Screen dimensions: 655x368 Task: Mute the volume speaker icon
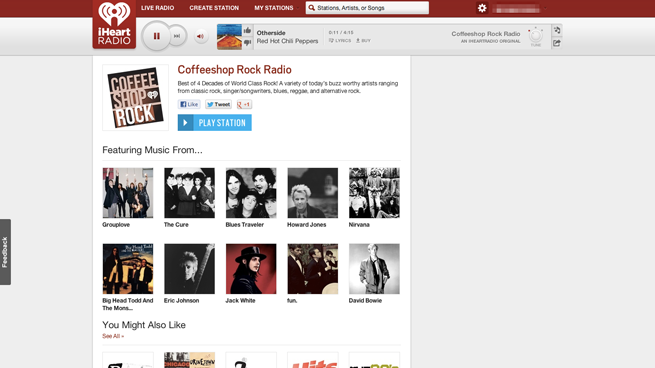tap(201, 36)
